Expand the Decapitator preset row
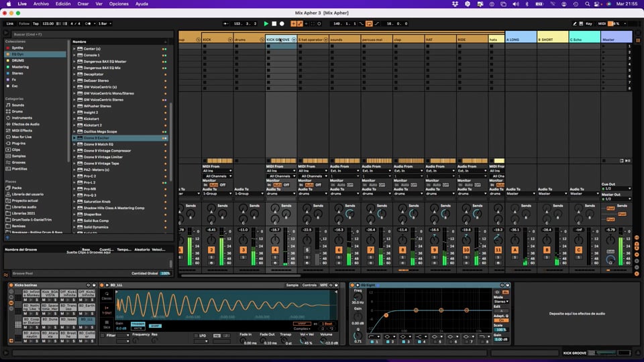644x362 pixels. [x=74, y=74]
